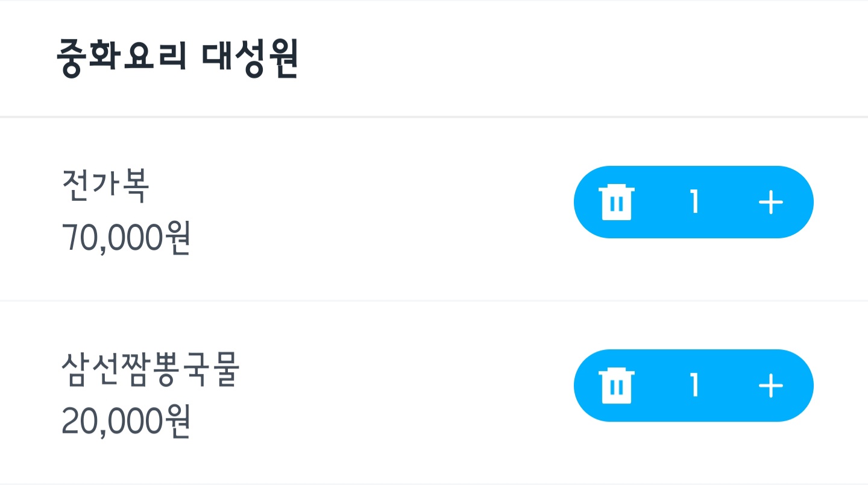Click the plus icon next to 전가복 quantity
The height and width of the screenshot is (485, 868).
770,202
